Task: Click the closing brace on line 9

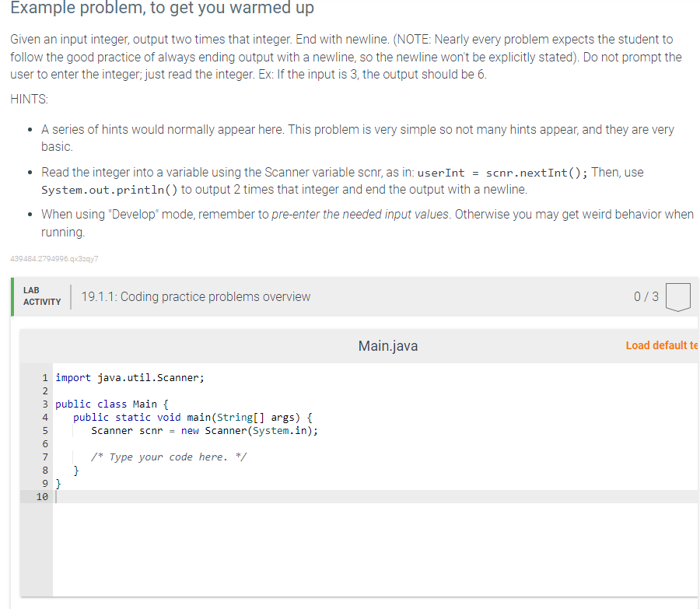Action: coord(57,483)
